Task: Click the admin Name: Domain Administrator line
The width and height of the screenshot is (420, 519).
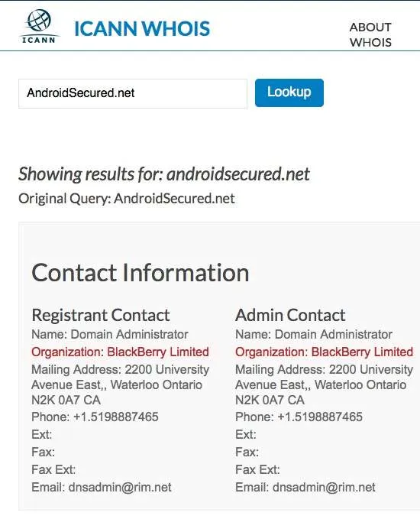Action: pos(314,334)
